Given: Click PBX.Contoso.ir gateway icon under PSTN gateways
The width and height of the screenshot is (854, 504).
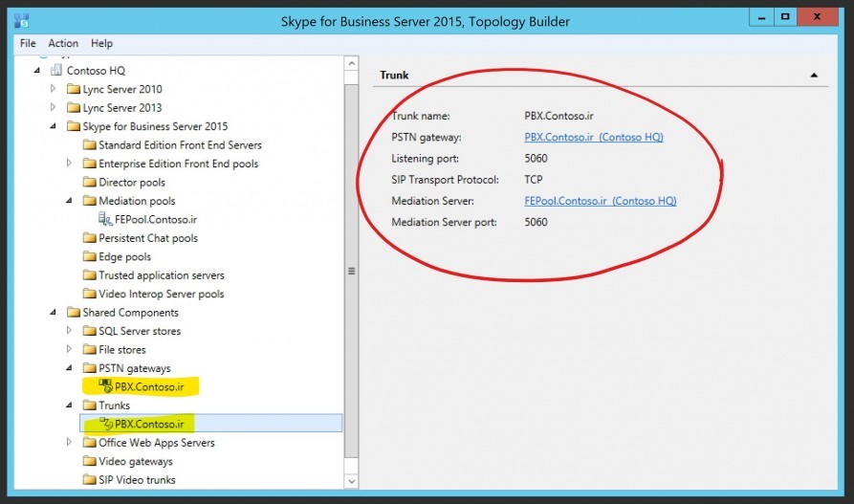Looking at the screenshot, I should 105,385.
